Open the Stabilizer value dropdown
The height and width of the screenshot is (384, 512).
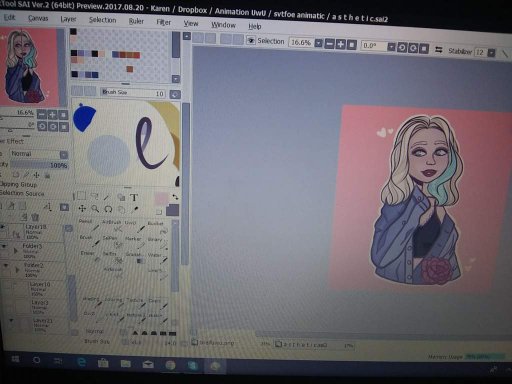(x=491, y=53)
